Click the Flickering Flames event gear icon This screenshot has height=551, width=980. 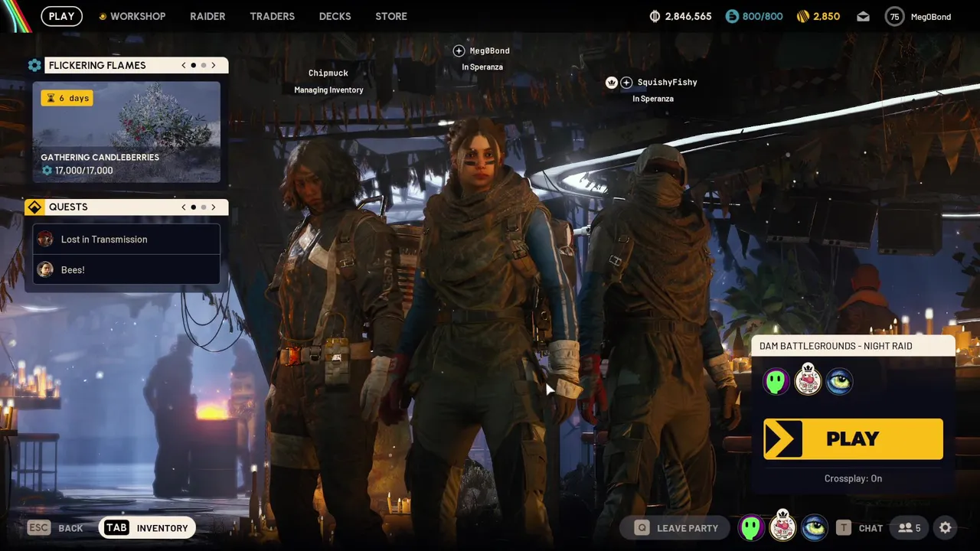[34, 65]
